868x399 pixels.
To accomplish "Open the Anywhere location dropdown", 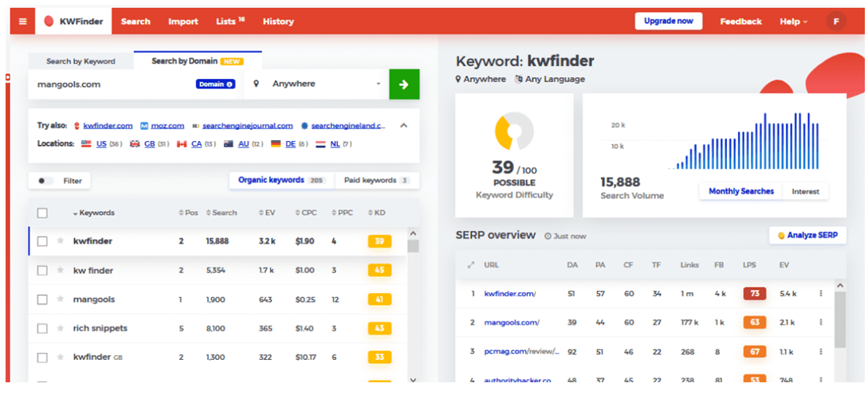I will [x=316, y=84].
